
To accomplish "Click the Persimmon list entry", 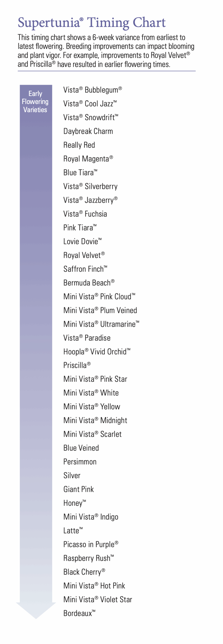I will (x=80, y=462).
